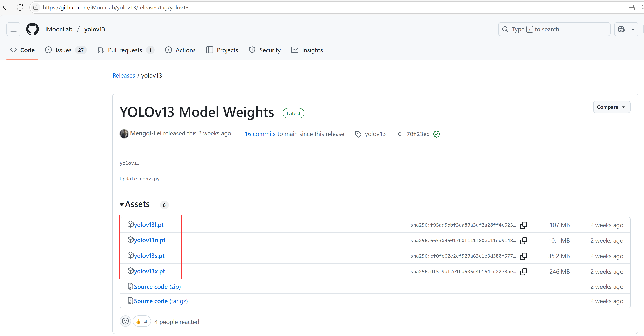644x336 pixels.
Task: Open commit 70f23ed
Action: point(418,134)
